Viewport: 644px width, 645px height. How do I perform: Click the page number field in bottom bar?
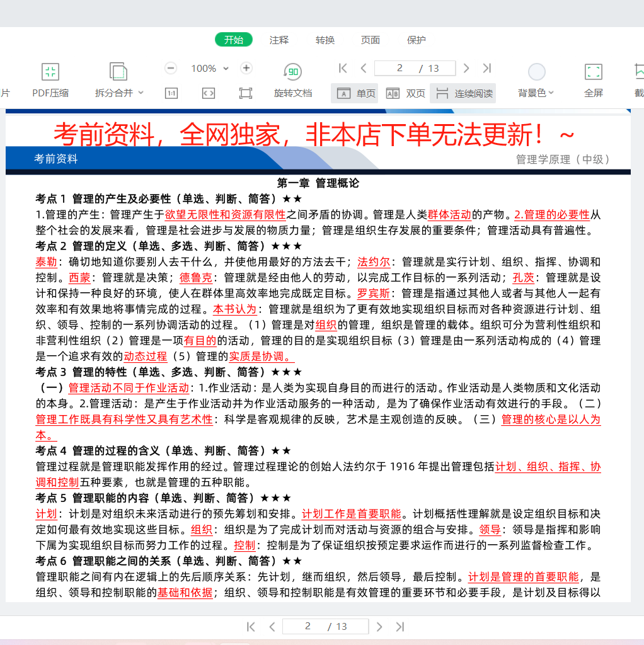[x=326, y=627]
